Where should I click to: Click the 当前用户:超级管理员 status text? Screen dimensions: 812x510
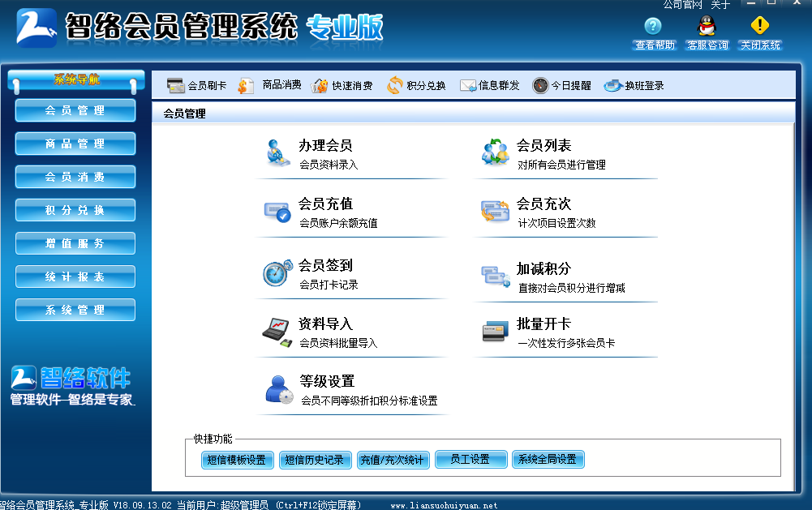[223, 505]
